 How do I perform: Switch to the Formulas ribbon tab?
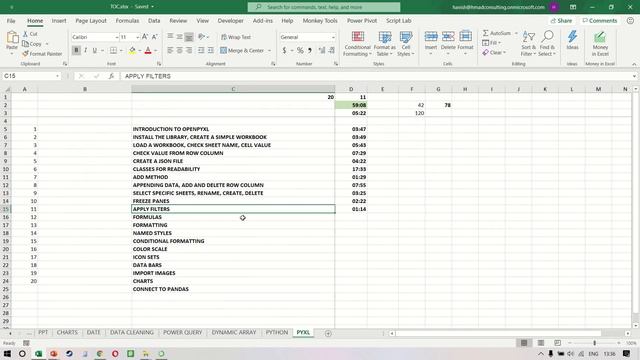(x=127, y=21)
